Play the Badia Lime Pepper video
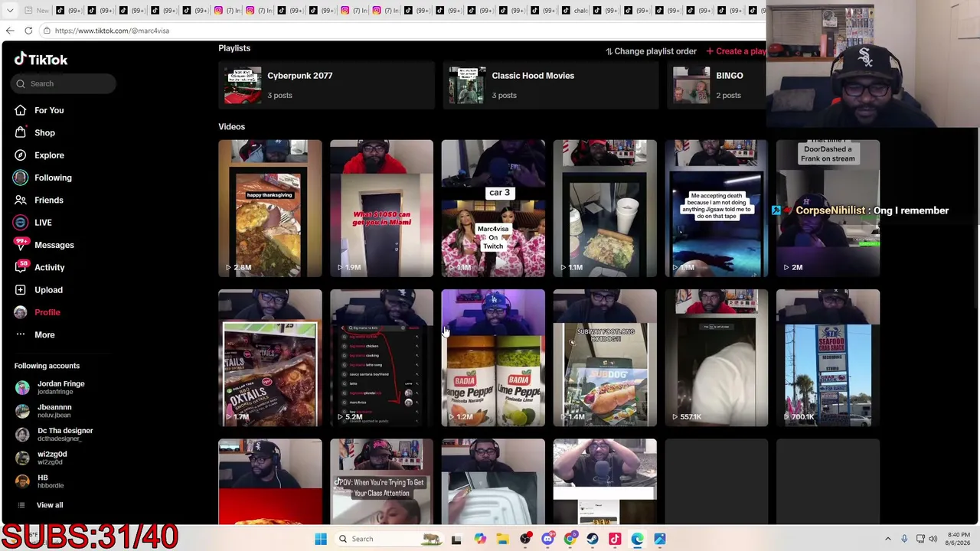980x551 pixels. [x=493, y=358]
